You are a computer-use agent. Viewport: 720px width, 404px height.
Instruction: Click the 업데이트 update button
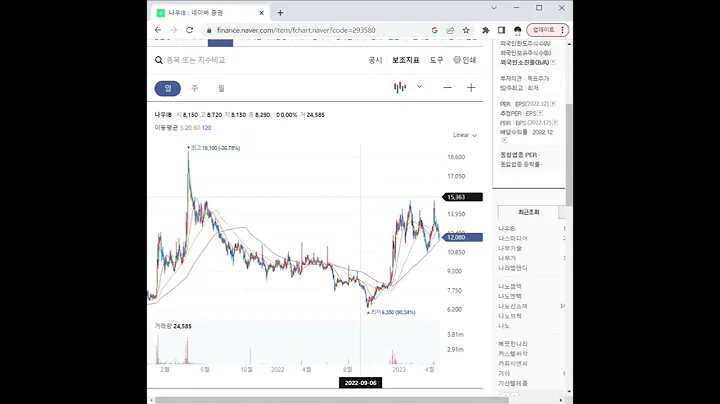point(547,30)
